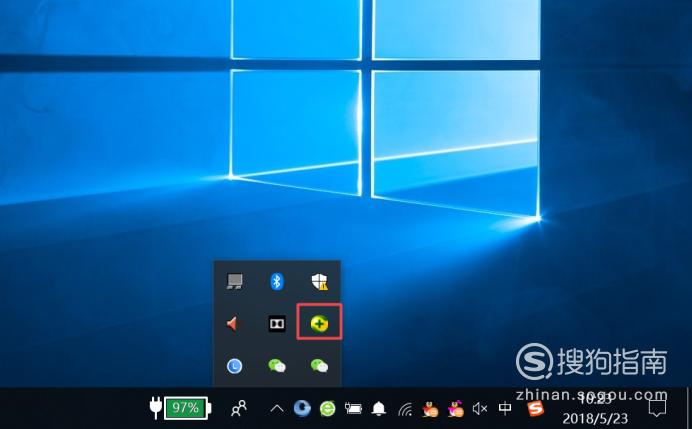The width and height of the screenshot is (692, 429).
Task: Click the Bluetooth tray icon
Action: coord(277,281)
